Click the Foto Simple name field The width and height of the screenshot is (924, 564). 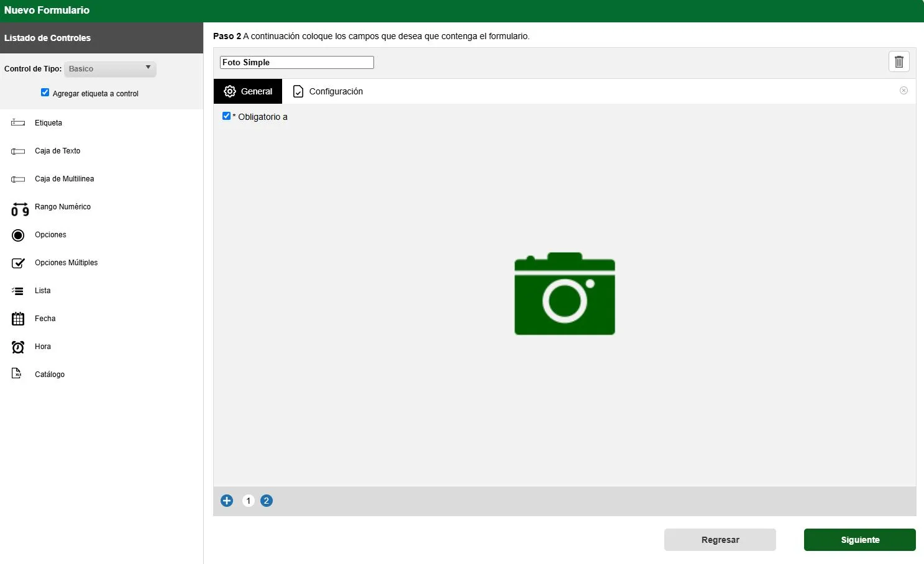pos(297,62)
